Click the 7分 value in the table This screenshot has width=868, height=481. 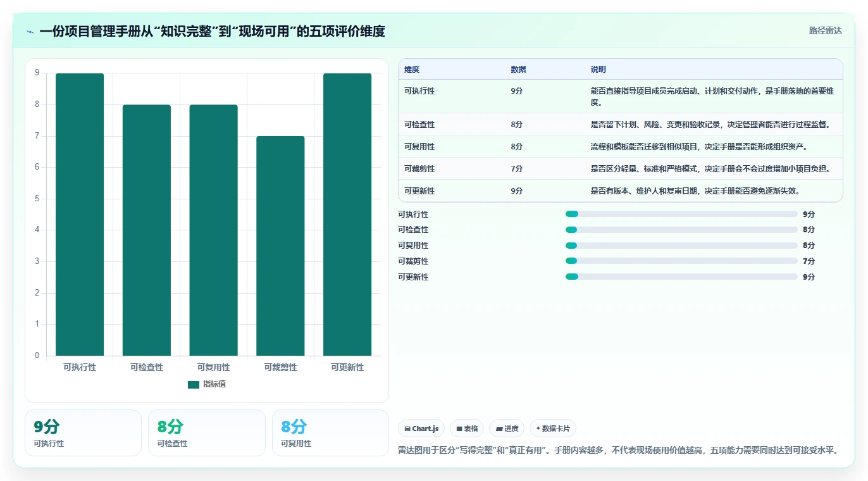pos(516,169)
